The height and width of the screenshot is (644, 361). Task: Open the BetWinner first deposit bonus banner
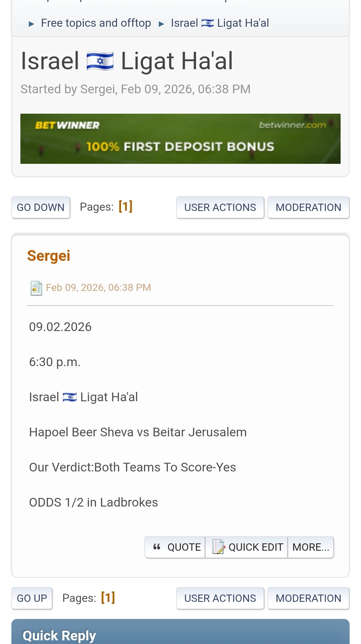(180, 139)
